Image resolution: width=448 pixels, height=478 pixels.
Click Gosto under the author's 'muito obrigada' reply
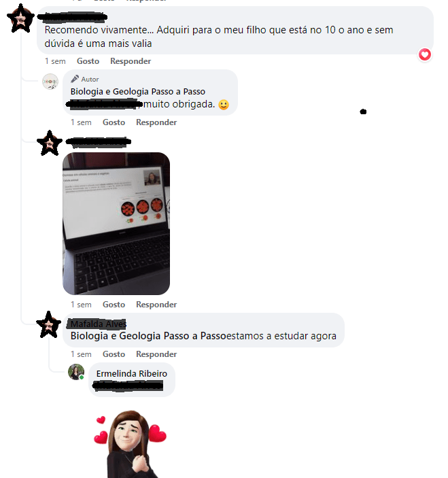(x=114, y=122)
